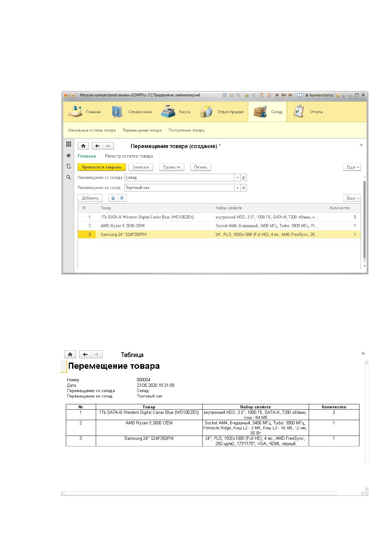Open the Справочники section
The height and width of the screenshot is (554, 392).
coord(132,112)
